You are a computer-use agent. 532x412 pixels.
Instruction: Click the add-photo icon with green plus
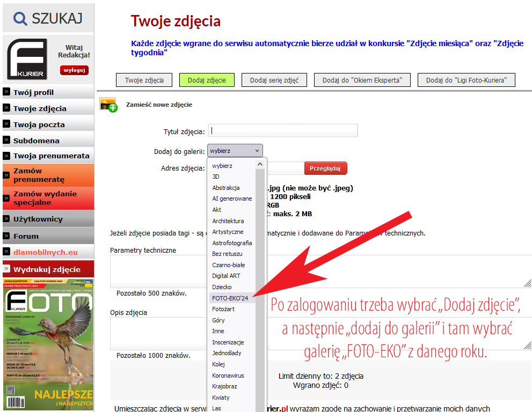tap(108, 105)
